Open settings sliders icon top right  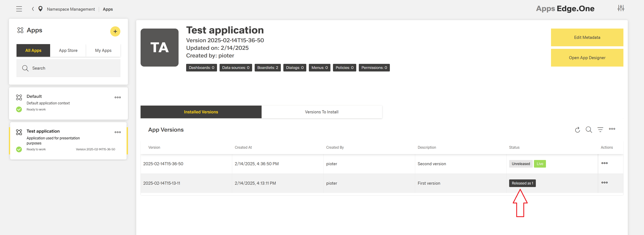coord(621,8)
